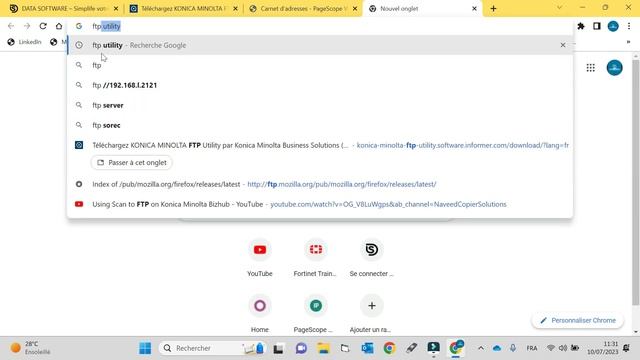Open the LinkedIn bookmark

pos(24,42)
